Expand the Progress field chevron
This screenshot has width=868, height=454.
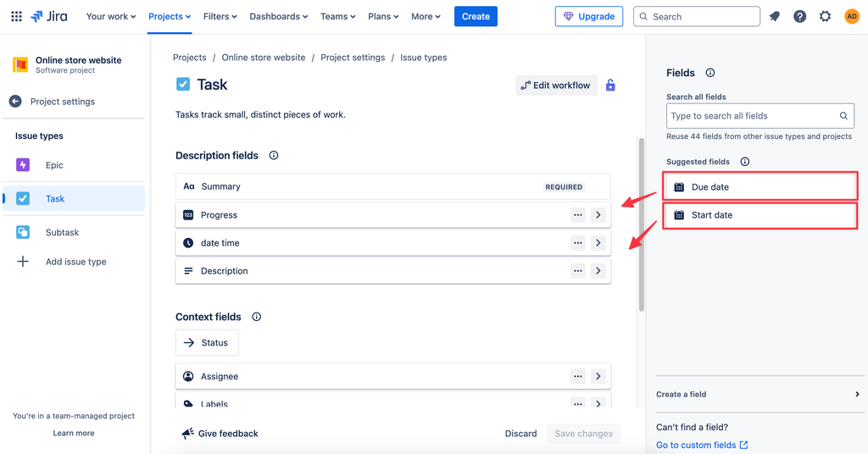(598, 215)
